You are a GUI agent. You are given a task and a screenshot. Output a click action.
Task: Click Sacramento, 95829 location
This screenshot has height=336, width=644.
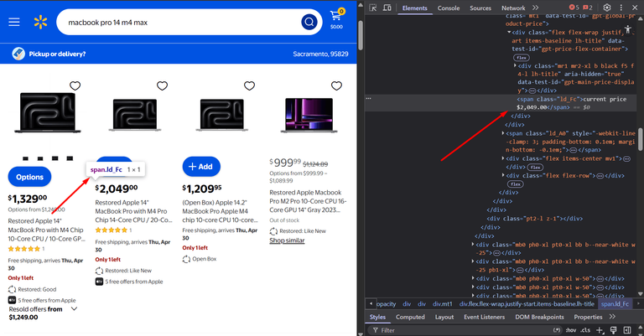pyautogui.click(x=320, y=54)
